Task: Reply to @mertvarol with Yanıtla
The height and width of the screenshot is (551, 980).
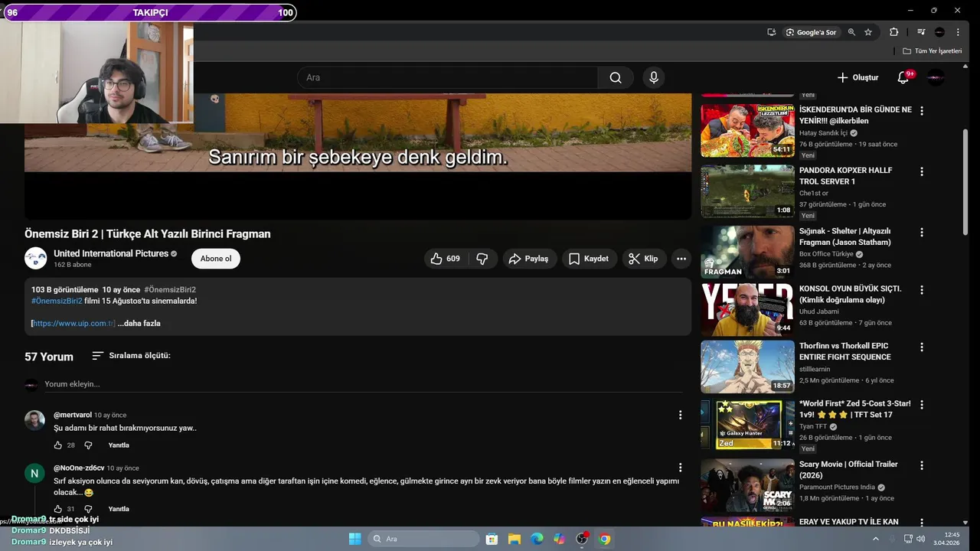Action: [119, 445]
